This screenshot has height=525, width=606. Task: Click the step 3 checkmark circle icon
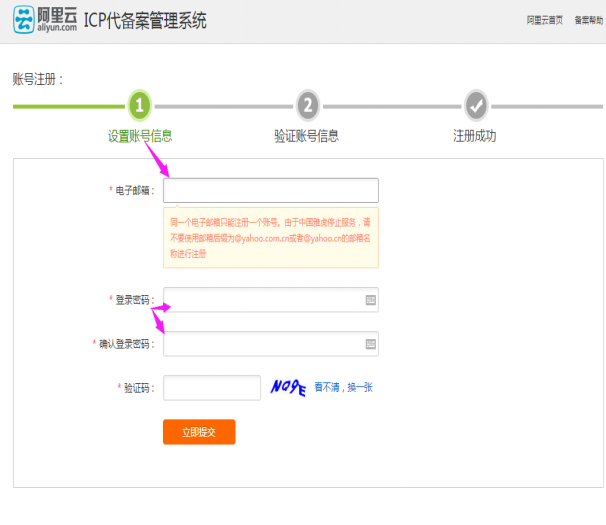click(x=476, y=104)
